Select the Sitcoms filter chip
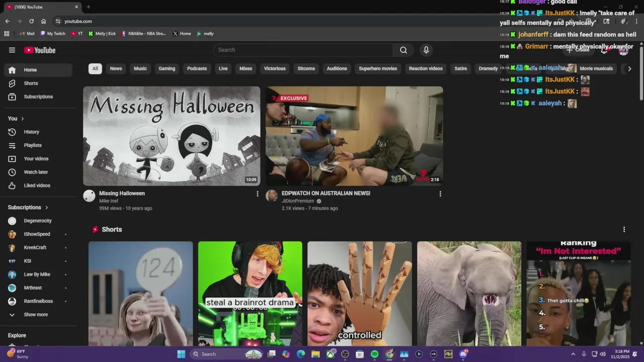The width and height of the screenshot is (644, 362). (306, 69)
